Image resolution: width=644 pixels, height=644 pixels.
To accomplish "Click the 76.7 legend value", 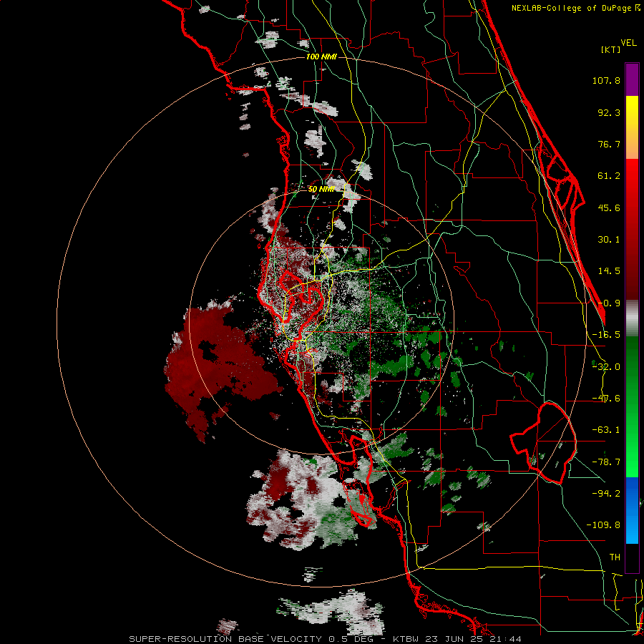I will pos(609,144).
